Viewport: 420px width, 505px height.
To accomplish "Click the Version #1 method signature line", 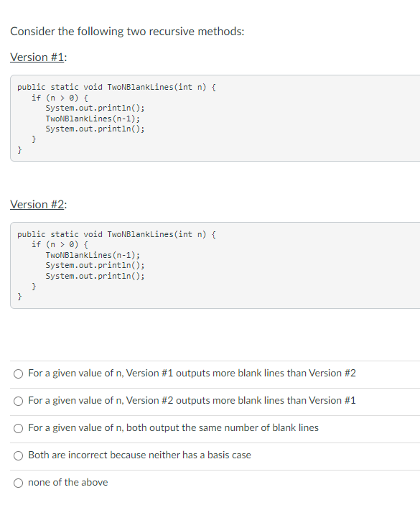I will 116,88.
